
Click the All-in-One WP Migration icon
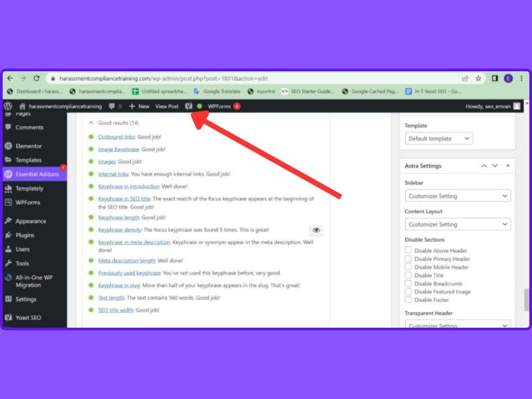pyautogui.click(x=9, y=278)
